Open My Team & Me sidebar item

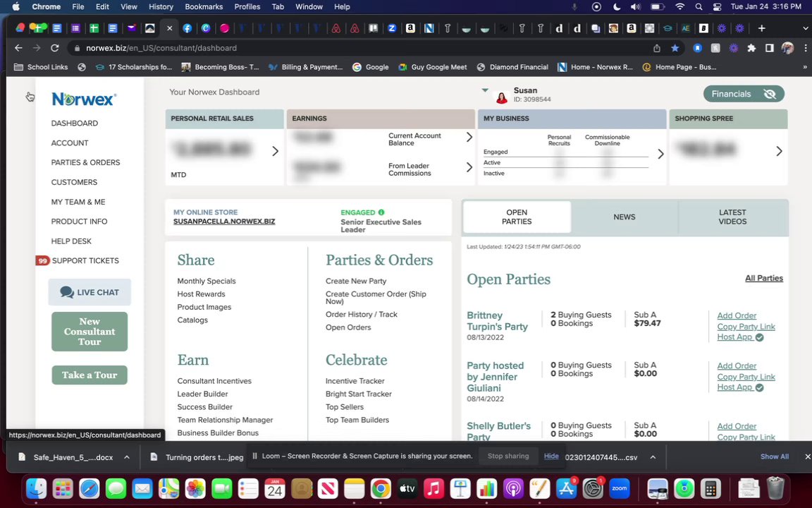pos(78,202)
